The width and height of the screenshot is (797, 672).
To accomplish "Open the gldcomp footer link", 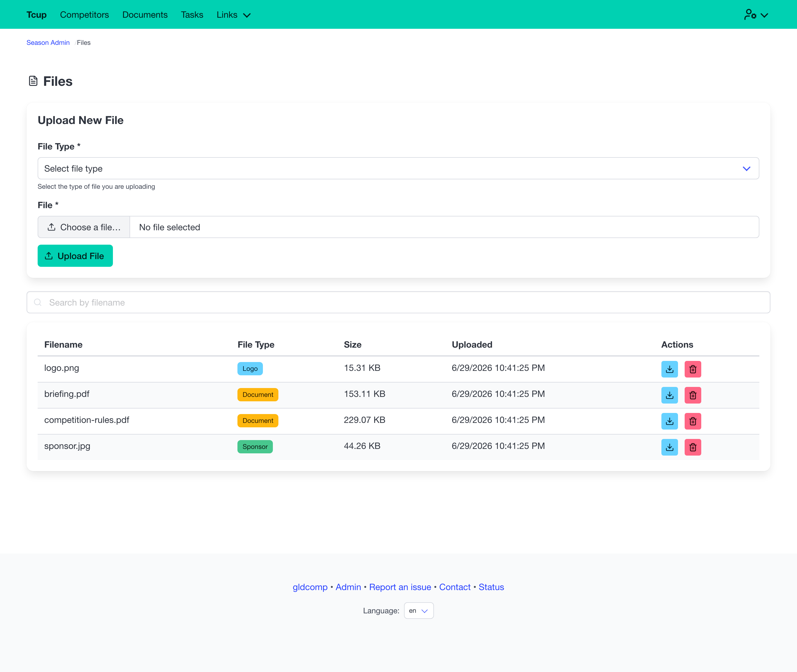I will (310, 587).
